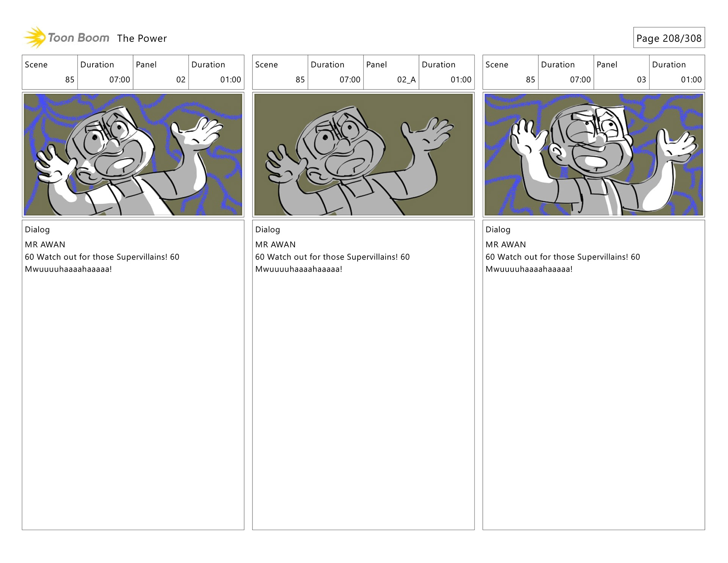Click the Scene 85 field of third panel

[x=510, y=72]
